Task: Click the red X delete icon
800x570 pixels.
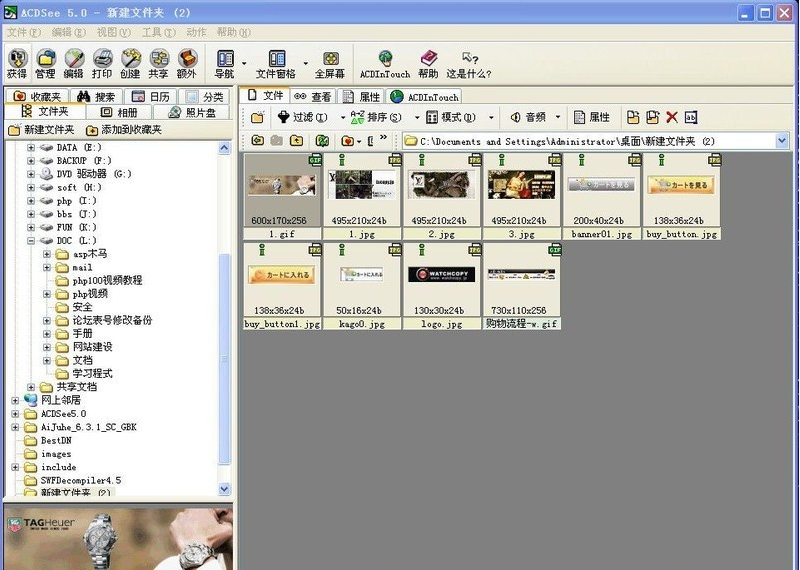Action: [x=671, y=118]
